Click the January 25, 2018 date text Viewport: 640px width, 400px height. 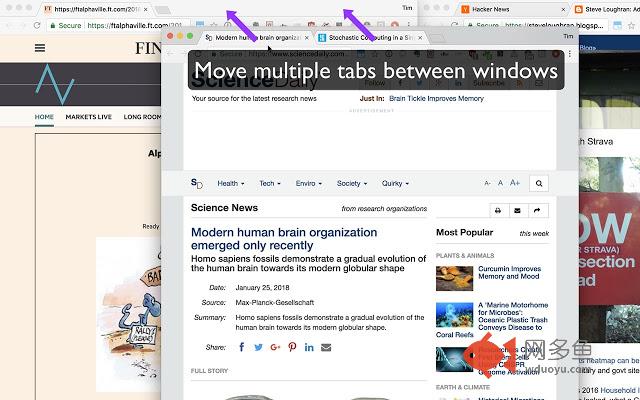[x=262, y=287]
